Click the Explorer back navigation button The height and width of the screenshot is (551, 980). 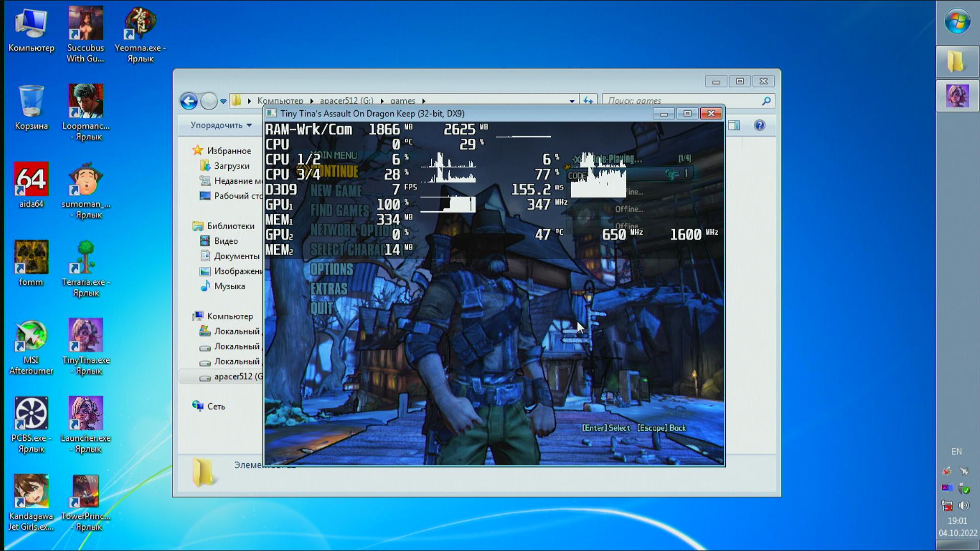(x=188, y=101)
